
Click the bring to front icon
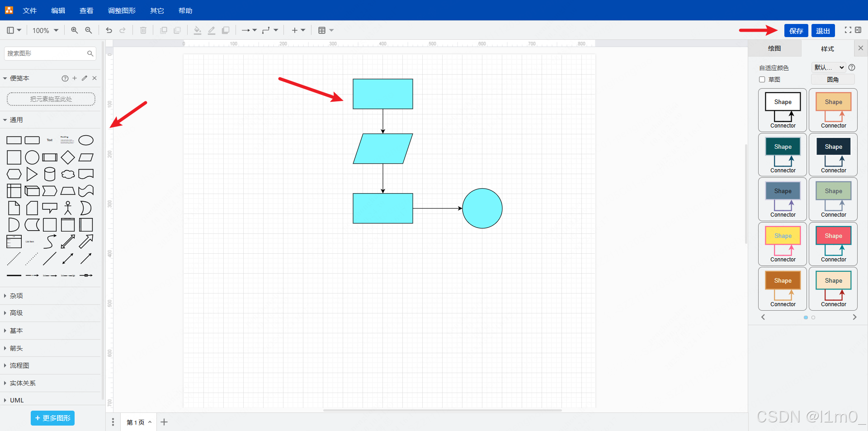point(164,30)
